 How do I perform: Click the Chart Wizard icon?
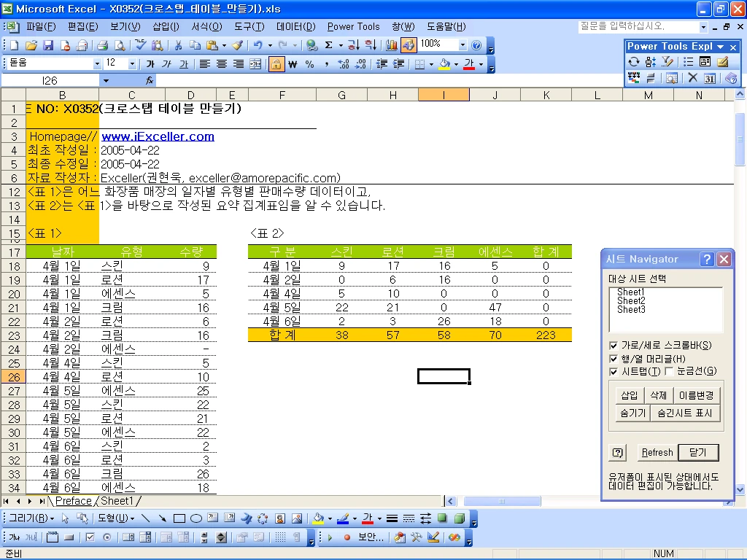click(392, 45)
